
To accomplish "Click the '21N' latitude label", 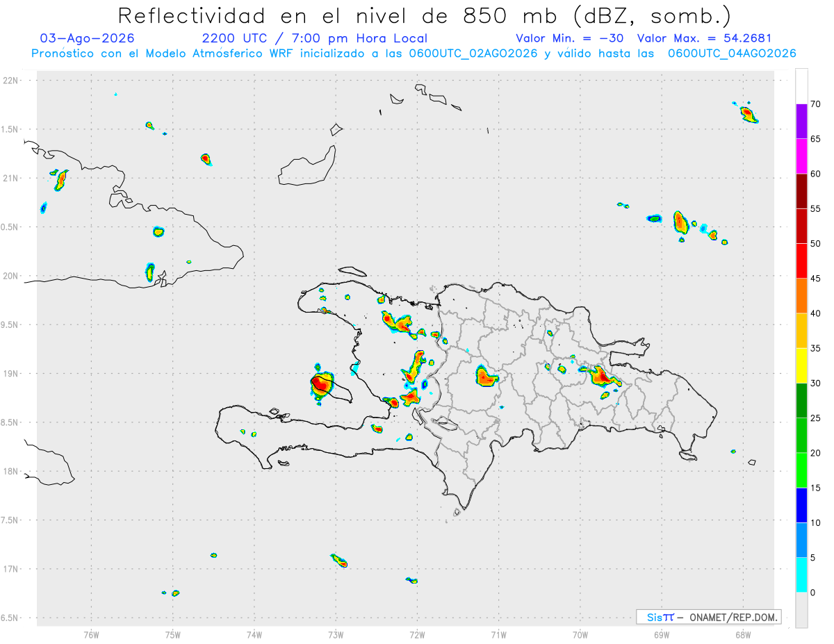I will [10, 178].
